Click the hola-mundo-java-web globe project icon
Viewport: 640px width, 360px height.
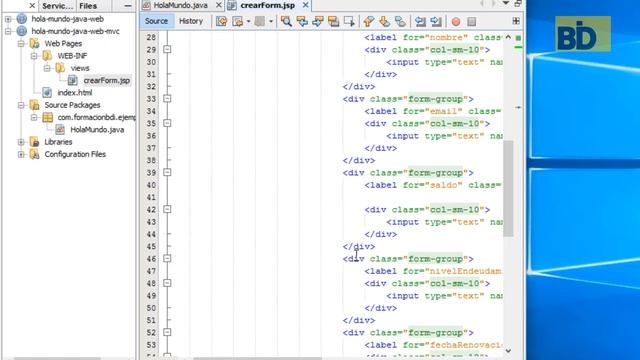22,19
